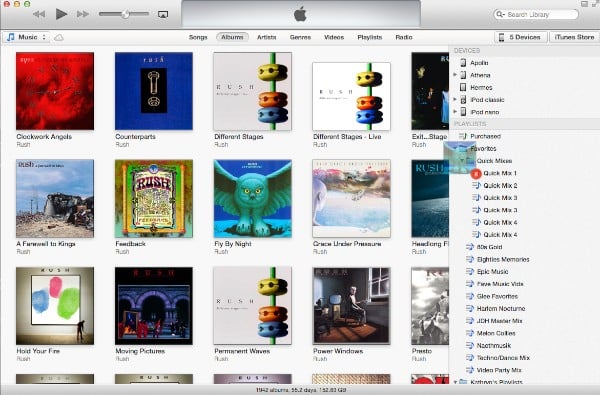Collapse the Kathryn's Playlists folder arrow
Viewport: 600px width, 395px height.
[x=455, y=382]
